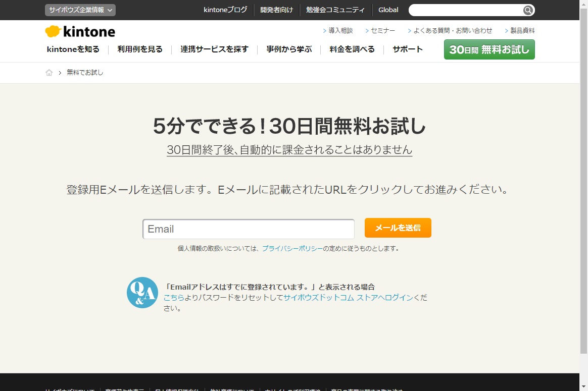Image resolution: width=588 pixels, height=391 pixels.
Task: Click scrollbar down arrow
Action: tap(583, 386)
